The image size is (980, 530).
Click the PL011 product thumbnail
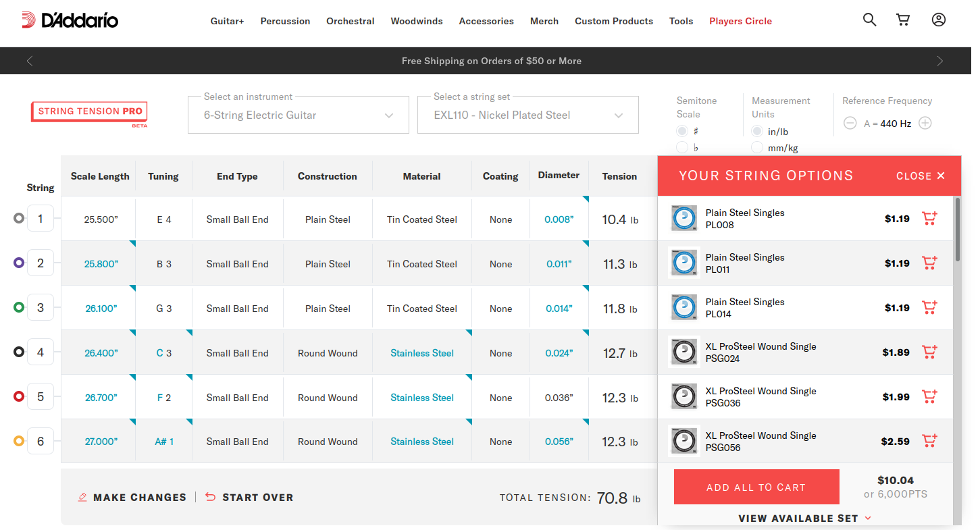point(684,263)
